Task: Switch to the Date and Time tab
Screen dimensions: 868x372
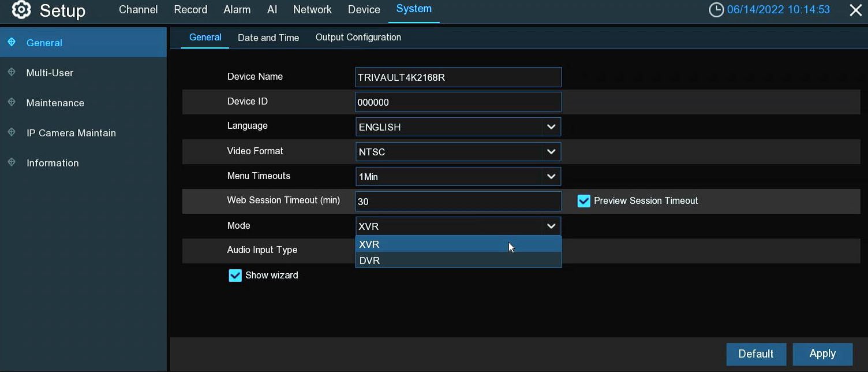Action: coord(268,38)
